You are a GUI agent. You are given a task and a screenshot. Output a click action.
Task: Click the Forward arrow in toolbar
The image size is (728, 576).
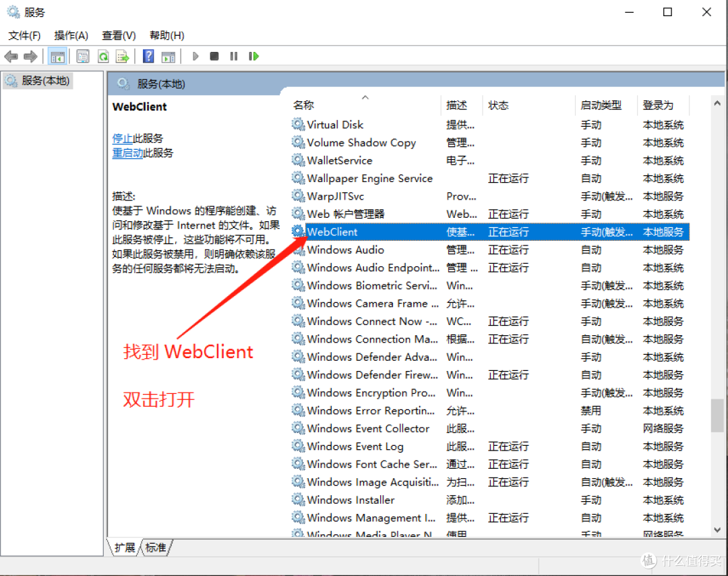pyautogui.click(x=30, y=57)
